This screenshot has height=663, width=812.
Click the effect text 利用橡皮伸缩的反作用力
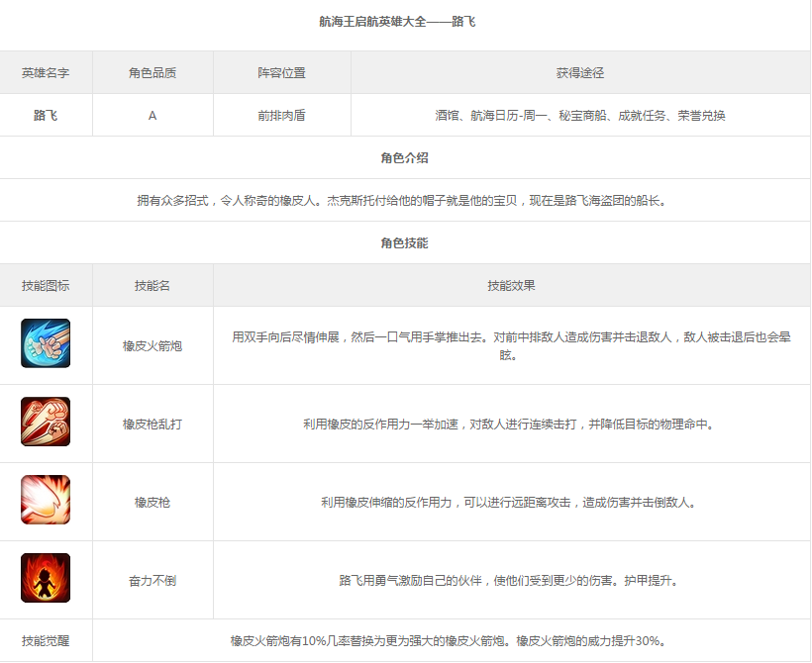click(509, 502)
